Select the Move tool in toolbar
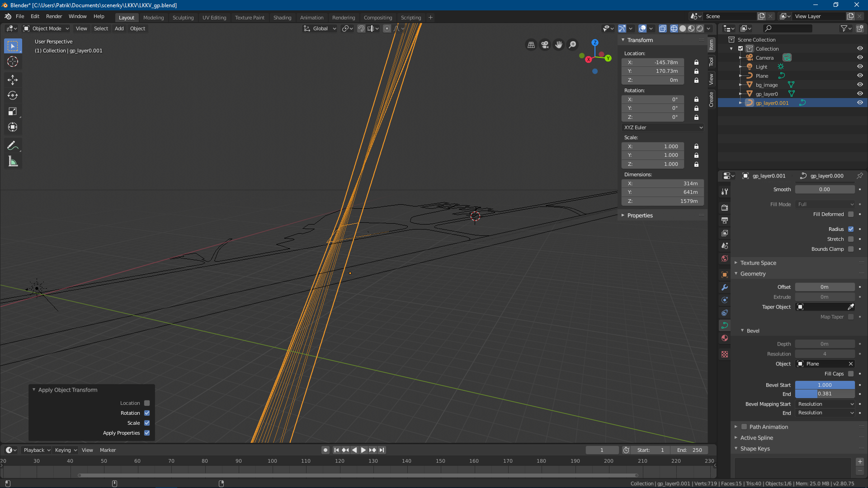This screenshot has height=488, width=868. click(13, 80)
